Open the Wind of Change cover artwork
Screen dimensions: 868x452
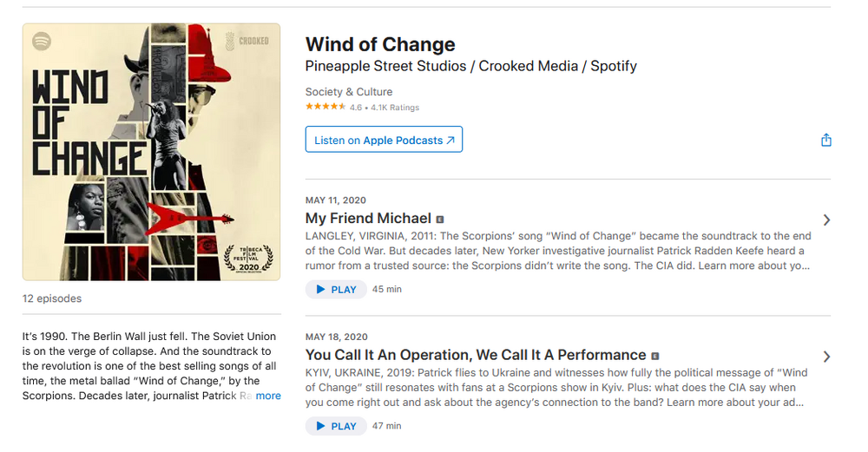point(151,152)
